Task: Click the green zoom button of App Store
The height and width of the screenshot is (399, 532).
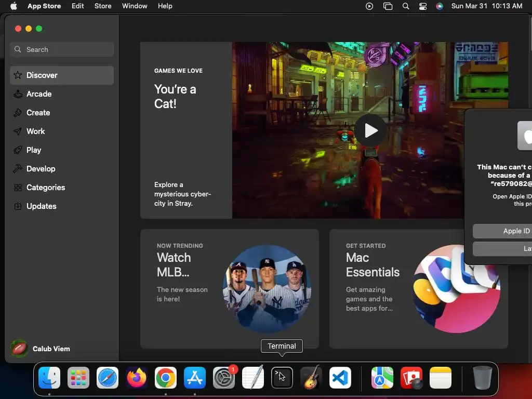Action: (x=39, y=29)
